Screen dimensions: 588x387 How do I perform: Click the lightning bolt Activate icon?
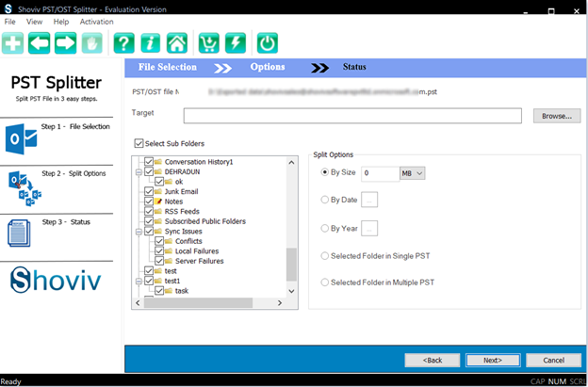236,43
